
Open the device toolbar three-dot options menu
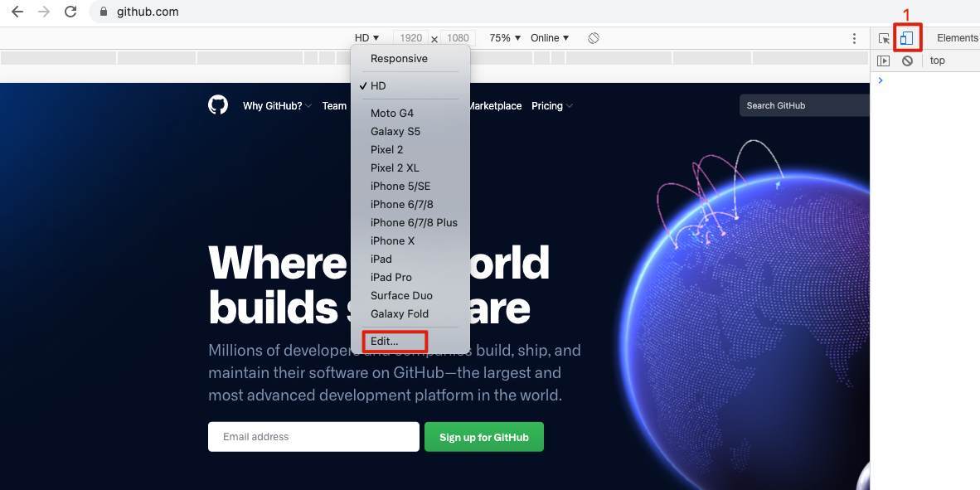(854, 38)
